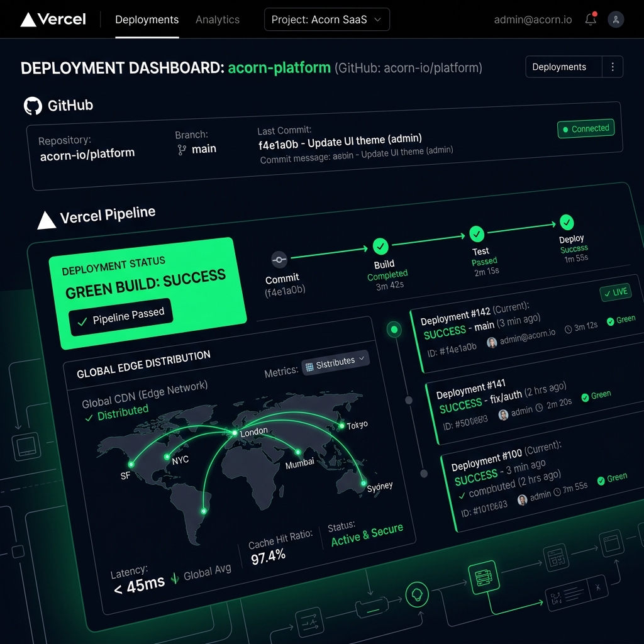Click the LIVE badge
Image resolution: width=644 pixels, height=644 pixels.
point(615,292)
